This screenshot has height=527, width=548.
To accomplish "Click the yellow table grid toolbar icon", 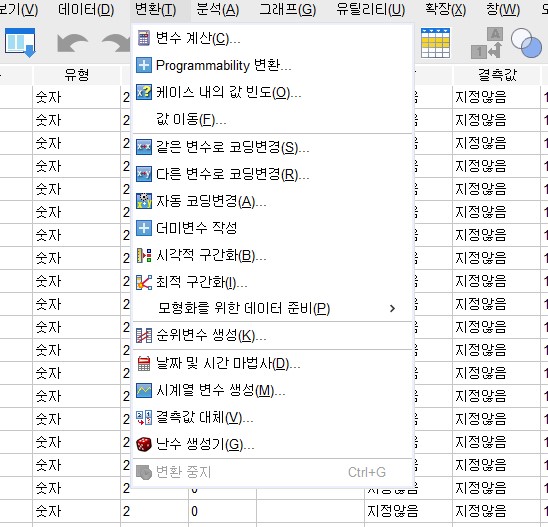I will [435, 43].
